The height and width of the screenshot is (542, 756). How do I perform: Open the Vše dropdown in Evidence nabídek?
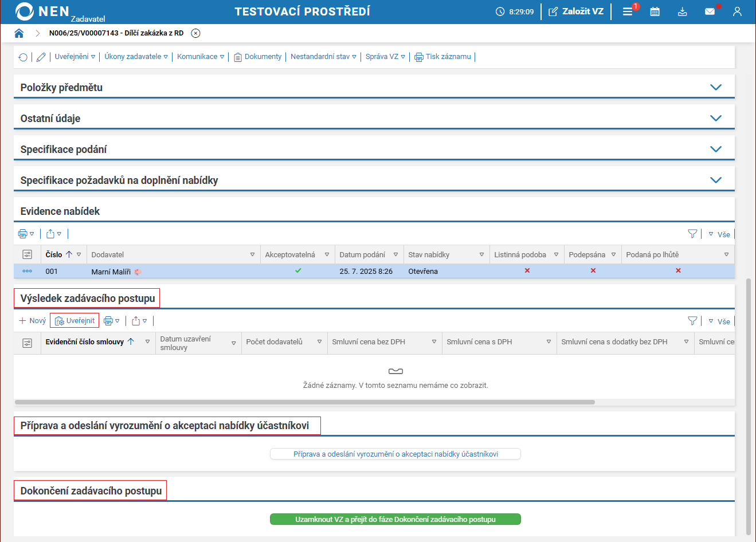719,234
